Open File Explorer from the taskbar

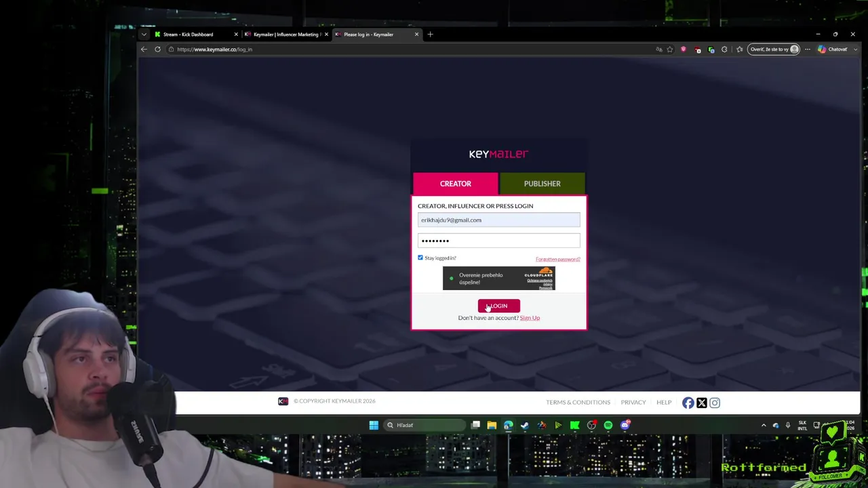click(492, 426)
